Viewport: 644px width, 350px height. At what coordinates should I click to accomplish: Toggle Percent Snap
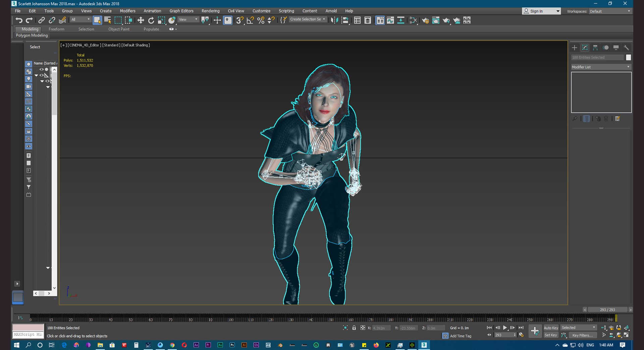click(261, 20)
